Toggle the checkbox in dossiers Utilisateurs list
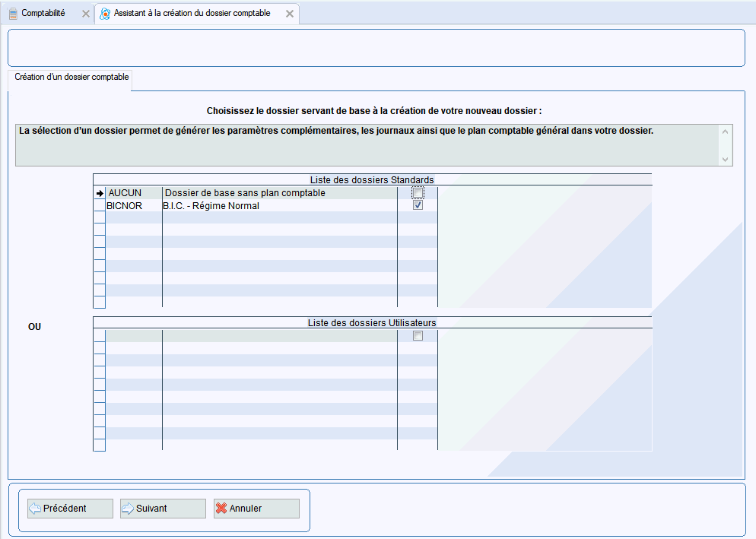The height and width of the screenshot is (539, 756). [x=418, y=336]
